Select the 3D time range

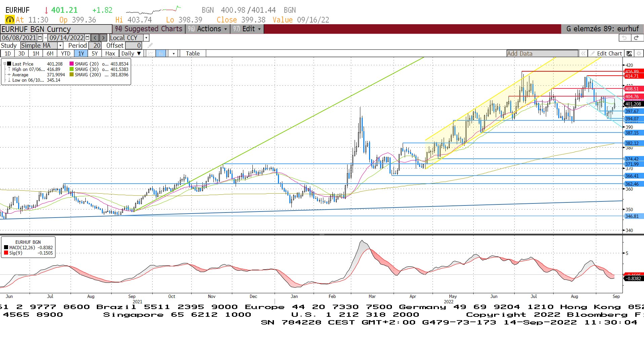pyautogui.click(x=22, y=53)
